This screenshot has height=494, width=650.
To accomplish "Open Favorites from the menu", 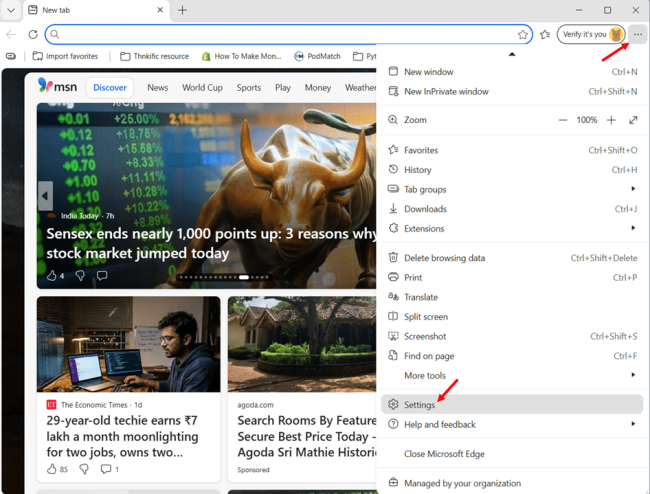I will (512, 150).
